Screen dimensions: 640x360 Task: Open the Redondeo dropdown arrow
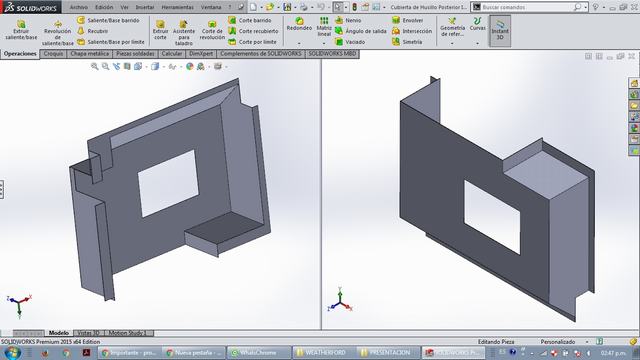click(299, 43)
